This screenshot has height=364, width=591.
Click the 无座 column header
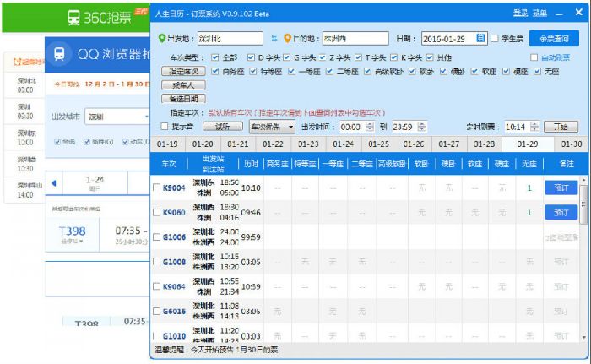tap(529, 164)
